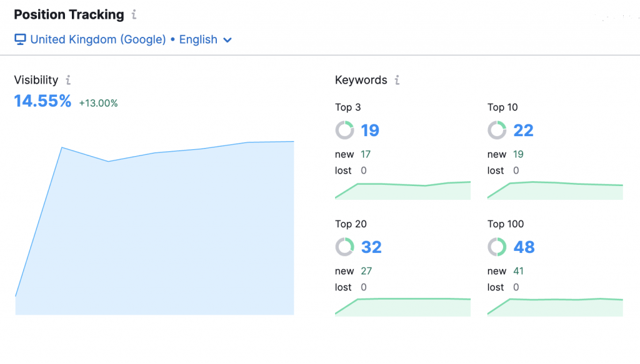Open the 14.55% visibility score
The image size is (640, 364).
[x=42, y=101]
